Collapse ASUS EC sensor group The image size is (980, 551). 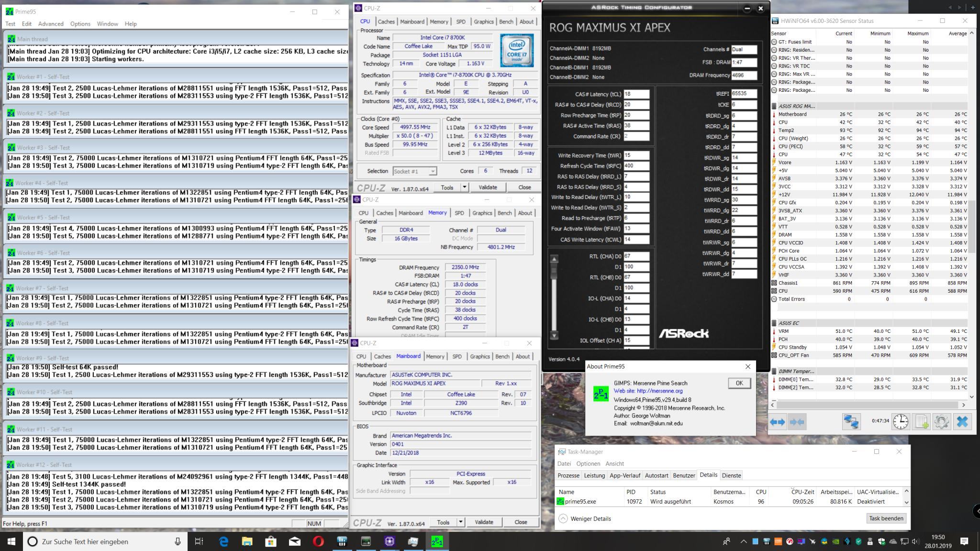pos(774,323)
